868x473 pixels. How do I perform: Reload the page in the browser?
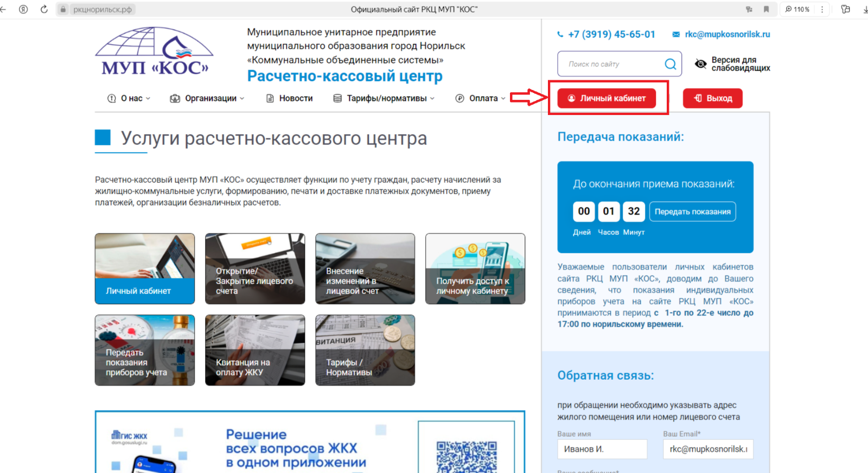click(x=44, y=9)
